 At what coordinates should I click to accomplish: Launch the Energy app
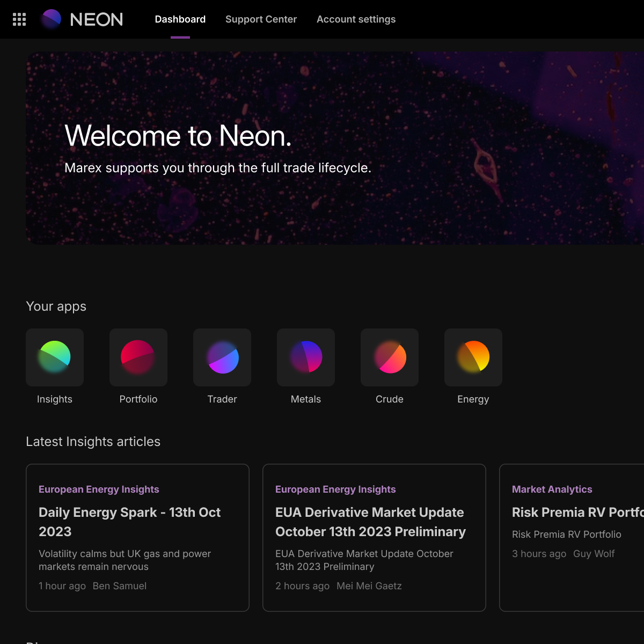473,357
